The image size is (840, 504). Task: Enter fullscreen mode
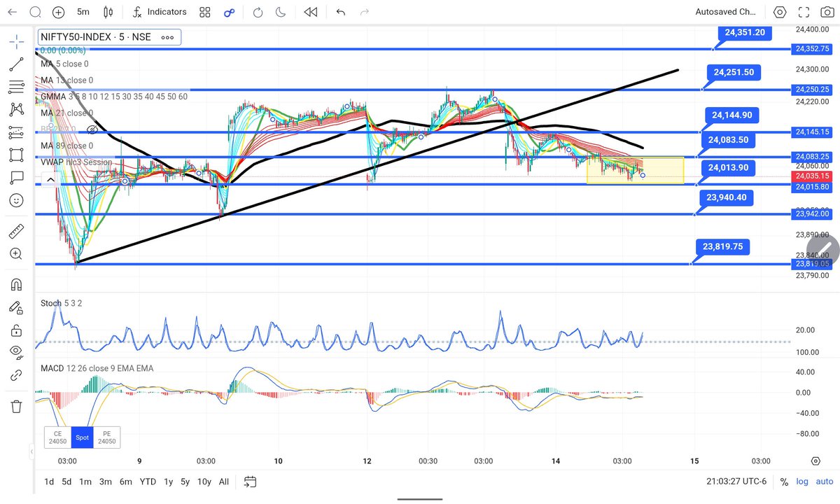[804, 12]
